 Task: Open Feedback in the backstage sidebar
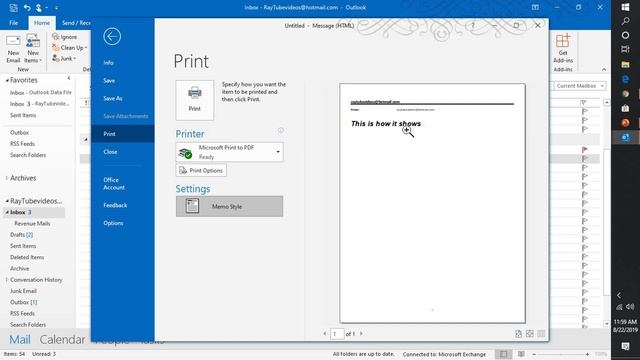point(115,205)
